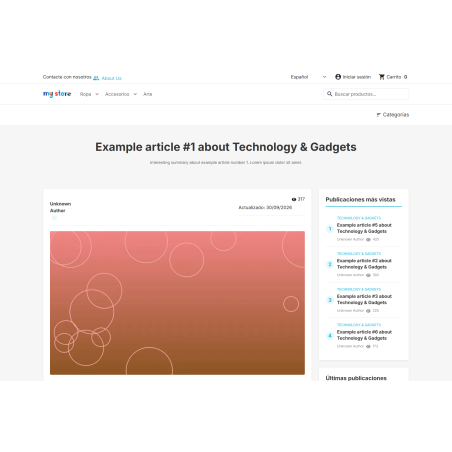Click the author avatar circle
The width and height of the screenshot is (452, 452).
click(x=54, y=218)
